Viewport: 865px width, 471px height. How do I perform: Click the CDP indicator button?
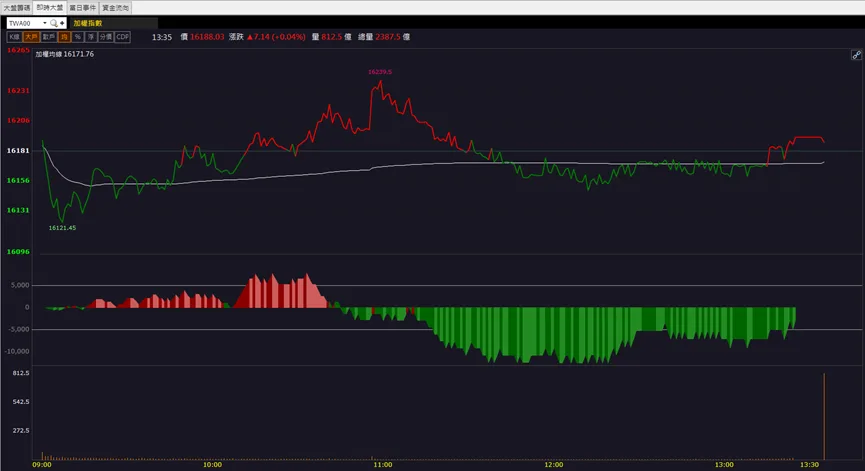pyautogui.click(x=122, y=37)
